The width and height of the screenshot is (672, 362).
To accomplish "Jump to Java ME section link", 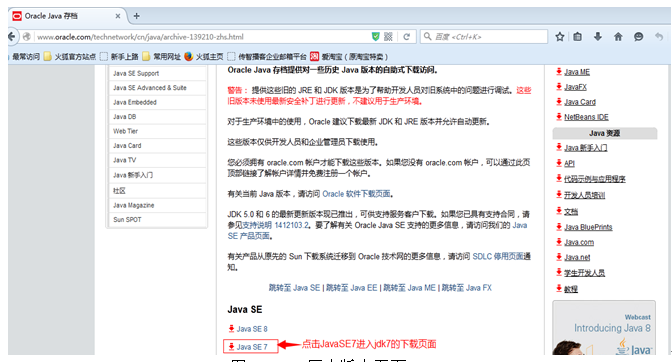I will (409, 288).
